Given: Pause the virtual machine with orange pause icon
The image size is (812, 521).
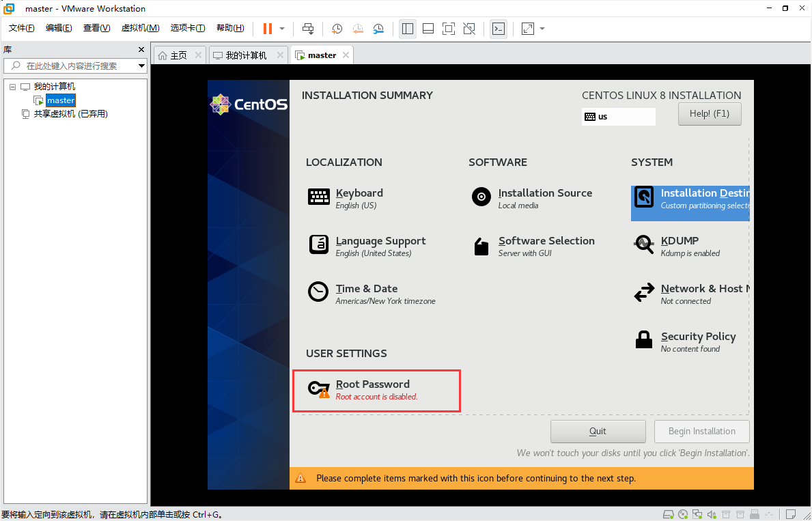Looking at the screenshot, I should pos(267,29).
